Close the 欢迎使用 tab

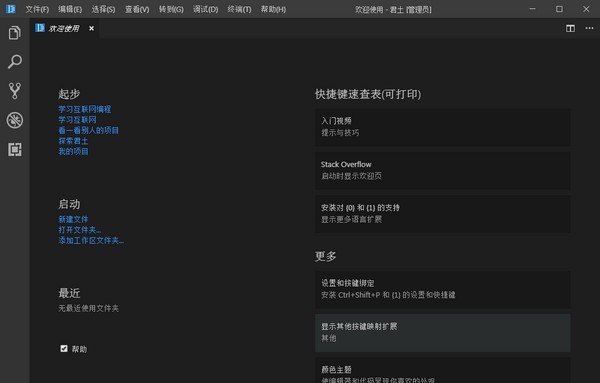[x=91, y=28]
